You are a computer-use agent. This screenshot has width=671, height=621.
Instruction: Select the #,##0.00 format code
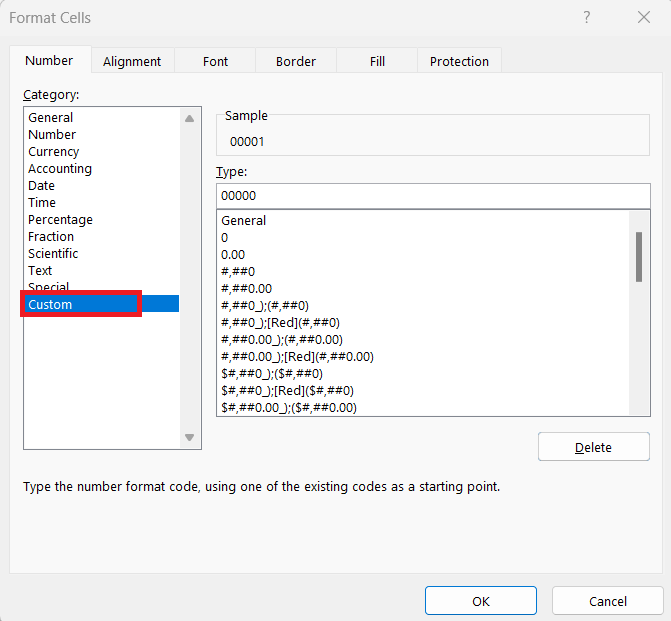pyautogui.click(x=423, y=288)
